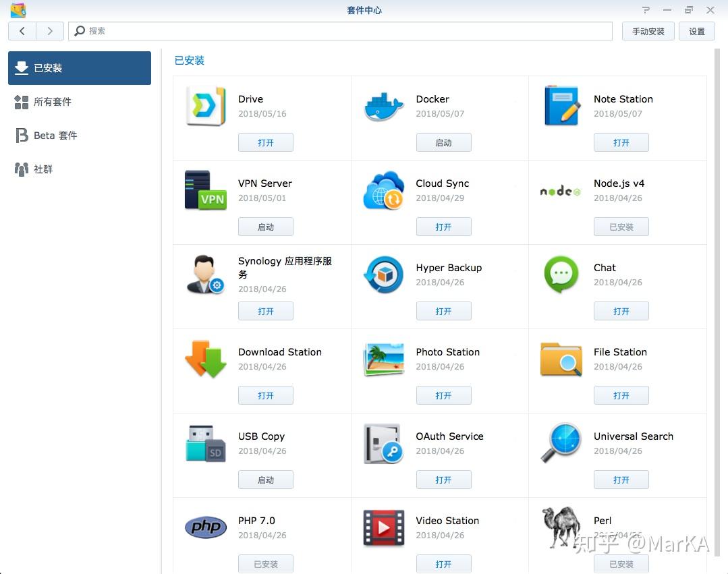Start USB Copy with its 启动 button

point(266,480)
